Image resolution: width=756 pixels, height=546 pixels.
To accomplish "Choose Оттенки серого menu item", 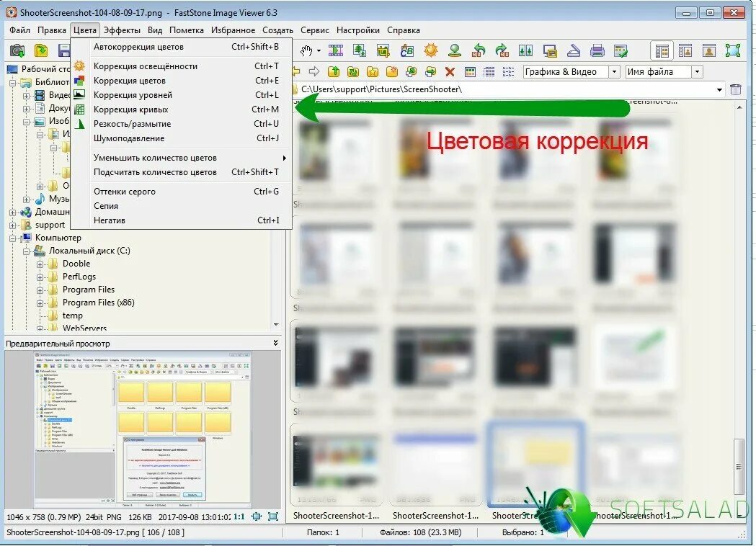I will tap(182, 192).
